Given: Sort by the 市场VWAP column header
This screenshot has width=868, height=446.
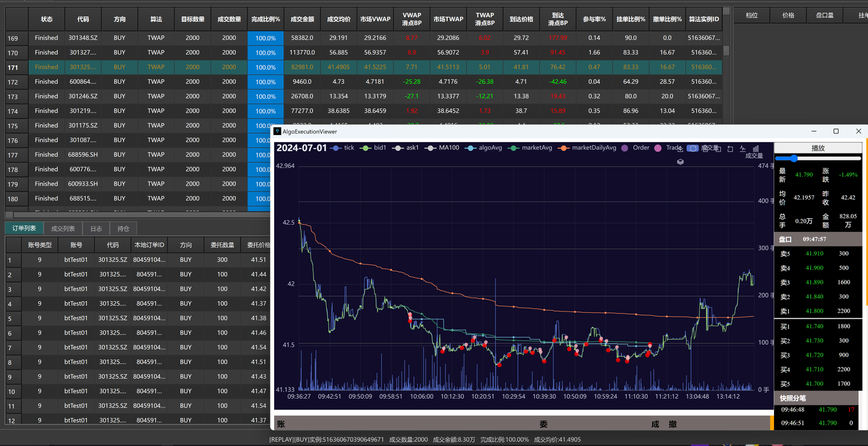Looking at the screenshot, I should [x=375, y=19].
